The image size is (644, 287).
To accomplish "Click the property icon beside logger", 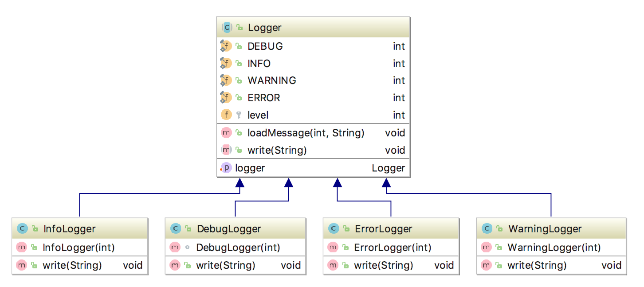I will pyautogui.click(x=227, y=168).
